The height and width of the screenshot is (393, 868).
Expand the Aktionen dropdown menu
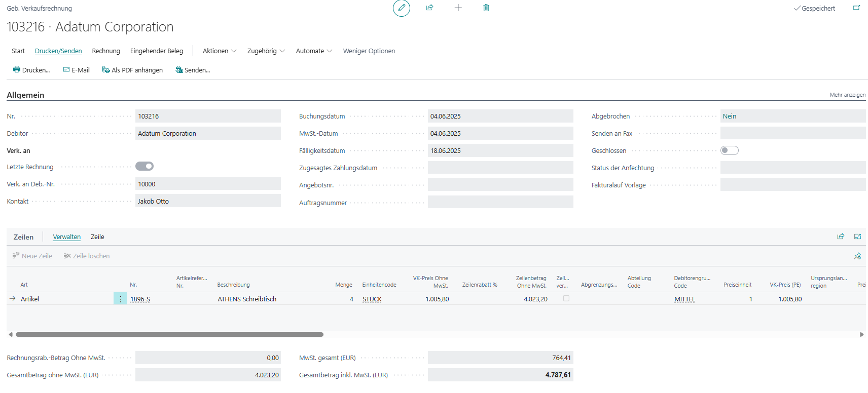[x=219, y=51]
